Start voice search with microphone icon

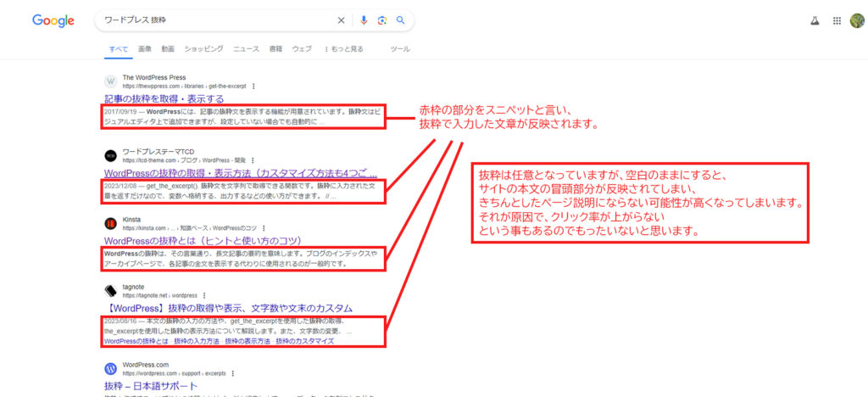pos(364,20)
